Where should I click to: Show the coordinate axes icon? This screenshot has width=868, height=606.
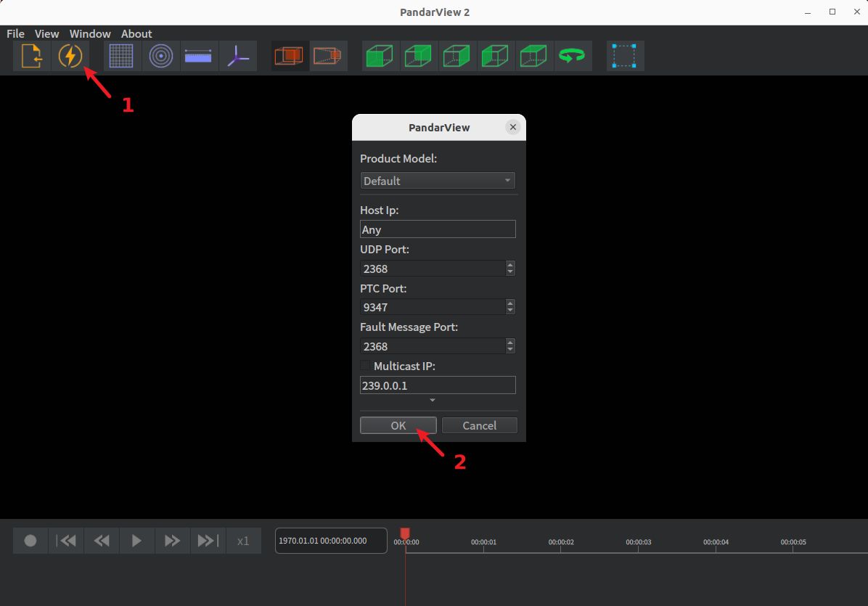tap(238, 56)
